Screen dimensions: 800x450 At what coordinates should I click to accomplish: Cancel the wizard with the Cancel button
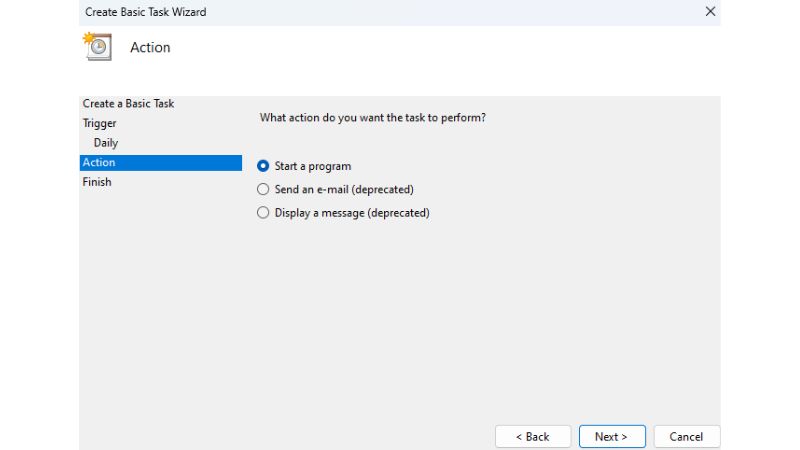pyautogui.click(x=686, y=437)
